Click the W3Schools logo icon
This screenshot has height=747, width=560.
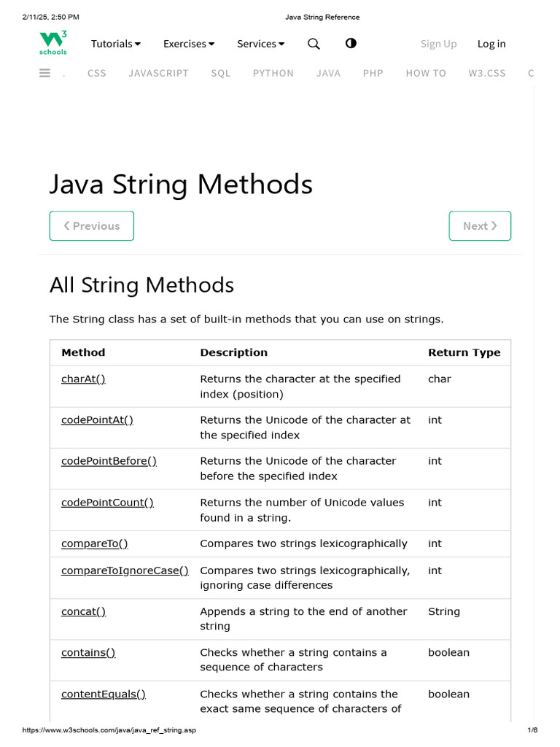tap(53, 43)
